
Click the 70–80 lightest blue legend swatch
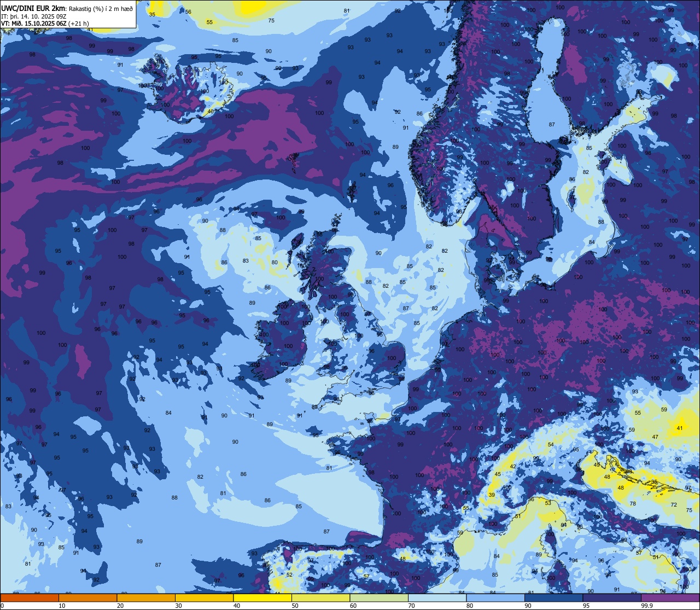(x=437, y=597)
